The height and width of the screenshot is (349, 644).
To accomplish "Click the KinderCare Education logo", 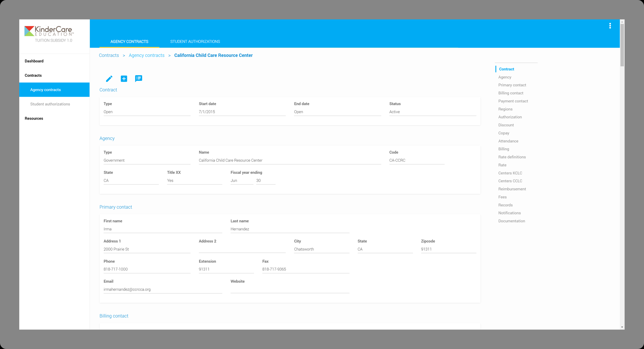I will (49, 31).
